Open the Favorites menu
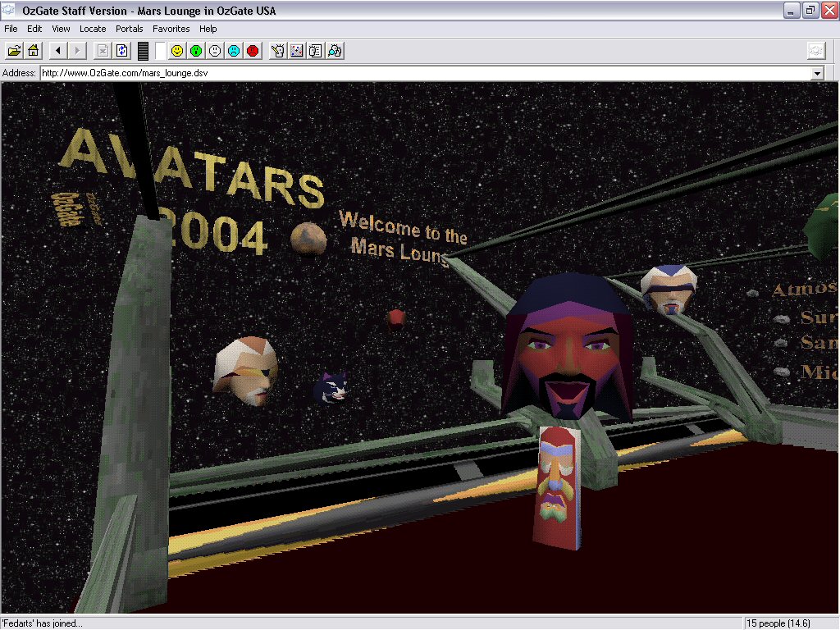Viewport: 840px width, 630px height. tap(171, 29)
